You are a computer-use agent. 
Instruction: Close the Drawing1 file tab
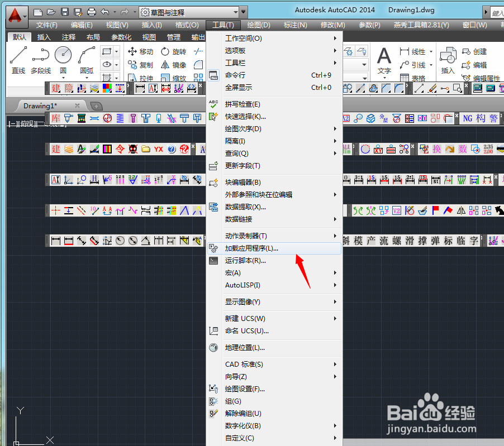77,105
